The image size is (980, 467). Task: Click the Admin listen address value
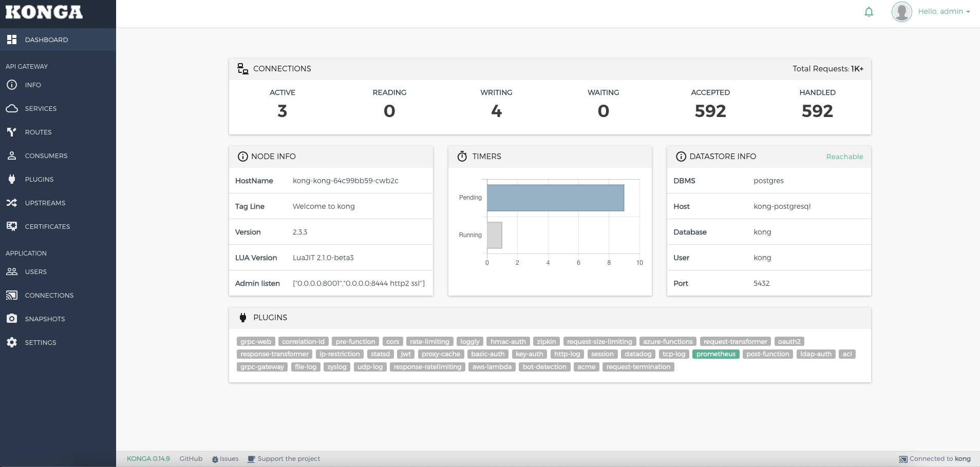click(x=359, y=283)
